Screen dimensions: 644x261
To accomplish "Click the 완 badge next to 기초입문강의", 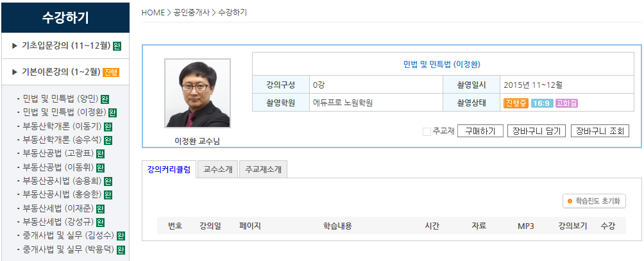I will tap(117, 46).
